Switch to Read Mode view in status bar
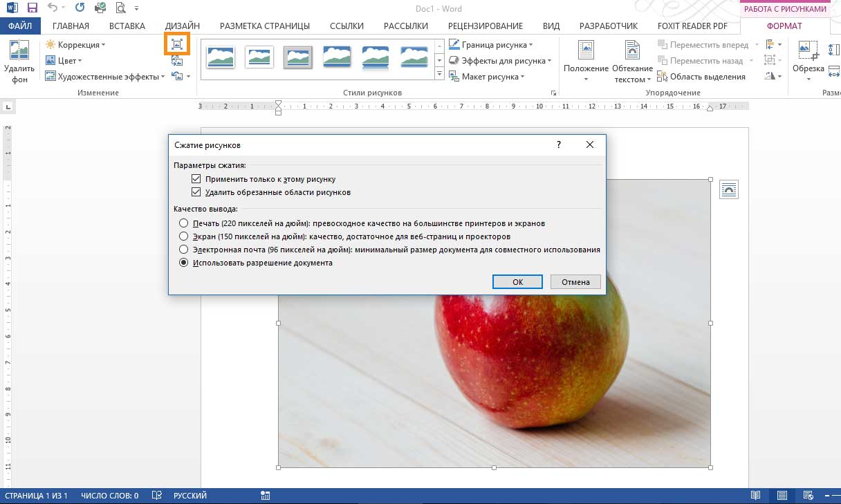The image size is (841, 504). coord(755,496)
